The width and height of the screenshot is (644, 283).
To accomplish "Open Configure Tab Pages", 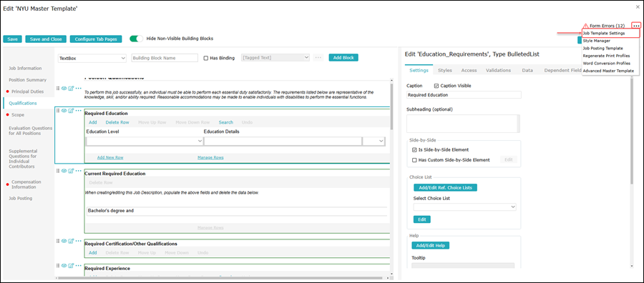I will (x=96, y=39).
